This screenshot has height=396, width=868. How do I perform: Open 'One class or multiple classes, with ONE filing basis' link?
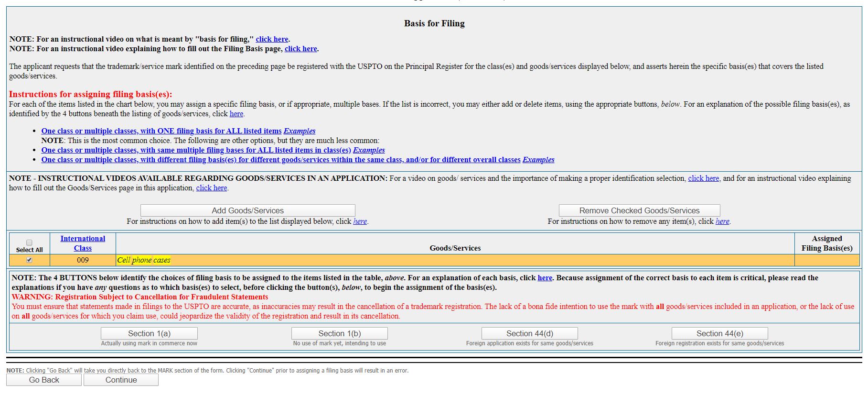[161, 131]
